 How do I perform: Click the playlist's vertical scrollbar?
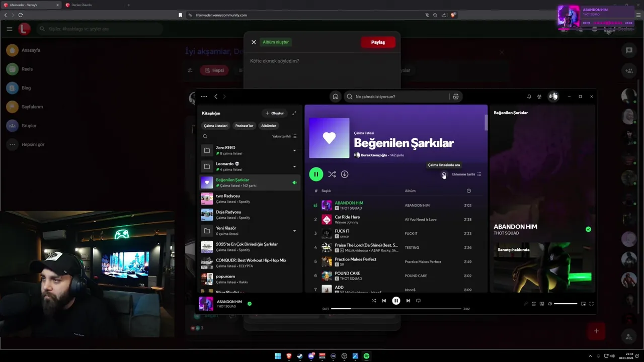(486, 123)
